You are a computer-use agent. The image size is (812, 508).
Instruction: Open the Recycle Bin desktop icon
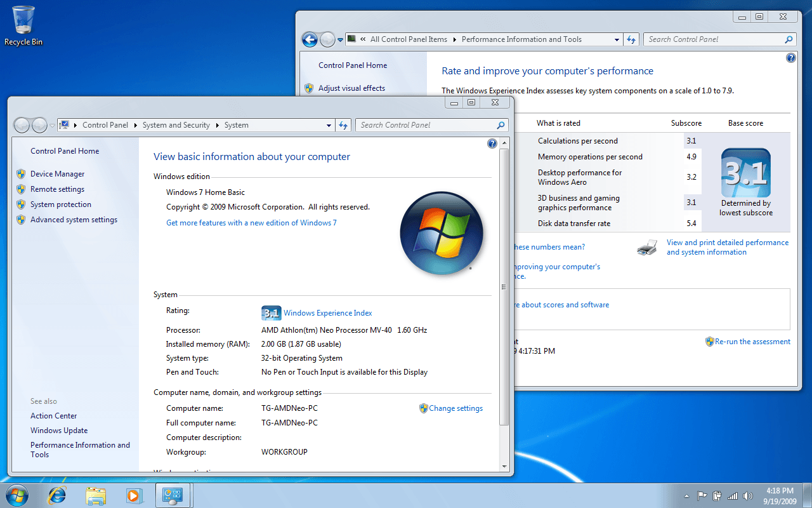click(x=23, y=25)
